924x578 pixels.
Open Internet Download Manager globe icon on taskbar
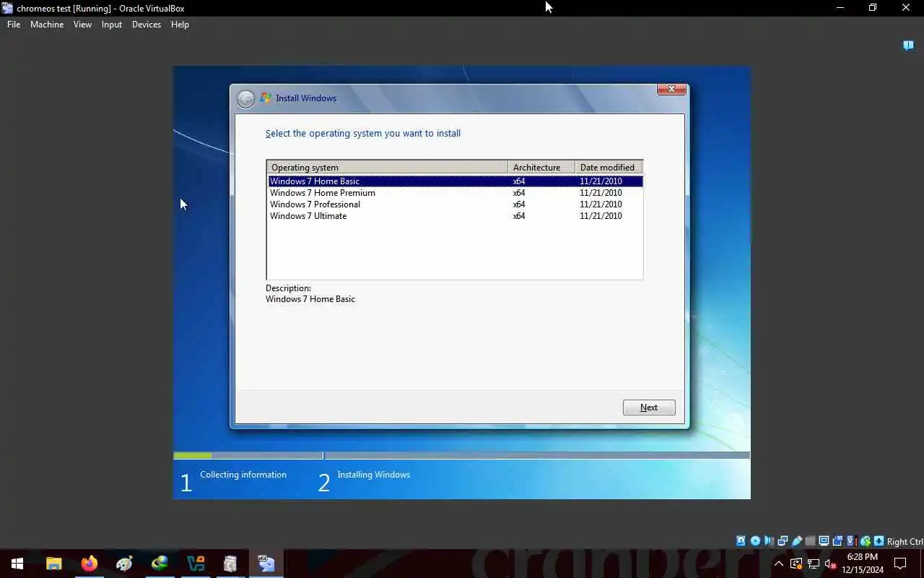160,564
